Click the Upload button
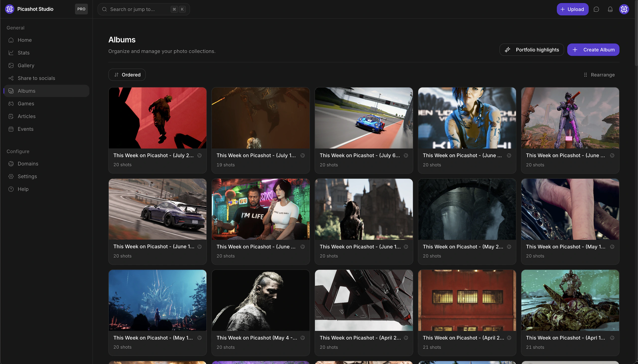This screenshot has height=364, width=638. point(572,9)
